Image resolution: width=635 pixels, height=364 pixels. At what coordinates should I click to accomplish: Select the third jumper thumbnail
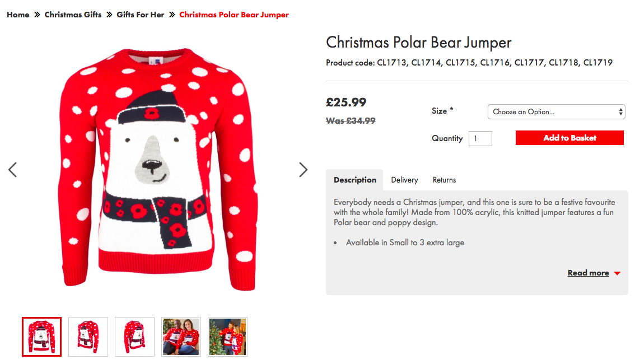coord(134,337)
